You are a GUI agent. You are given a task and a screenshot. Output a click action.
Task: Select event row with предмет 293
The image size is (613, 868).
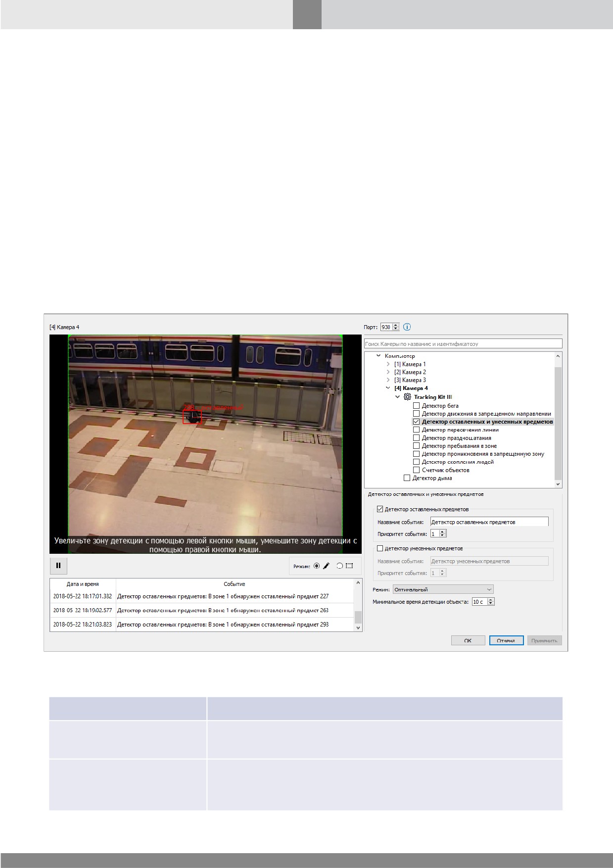pos(202,625)
